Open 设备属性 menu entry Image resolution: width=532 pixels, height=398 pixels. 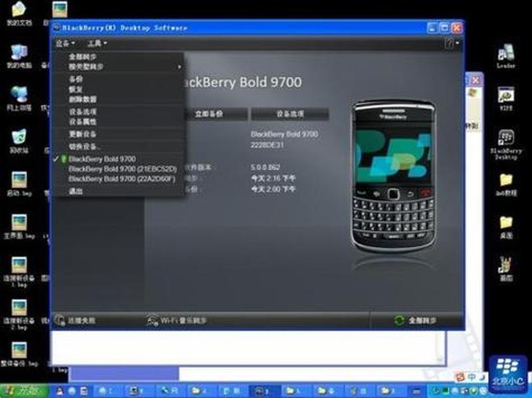(x=82, y=122)
